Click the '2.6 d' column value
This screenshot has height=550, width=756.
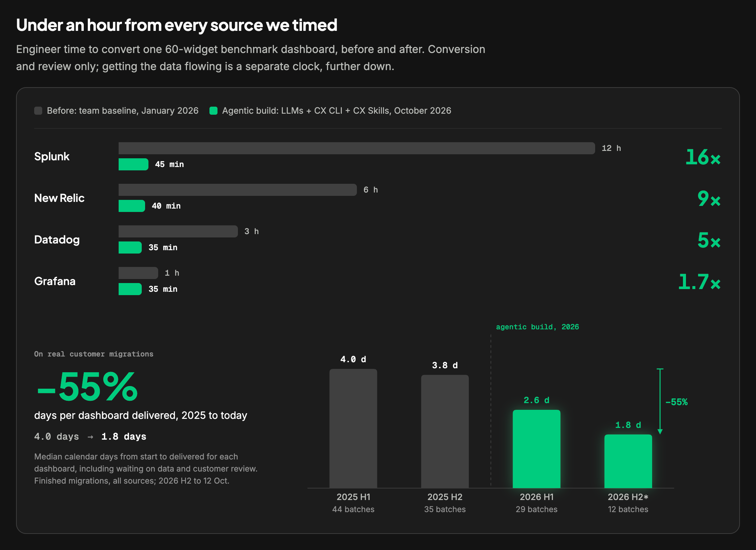[537, 400]
